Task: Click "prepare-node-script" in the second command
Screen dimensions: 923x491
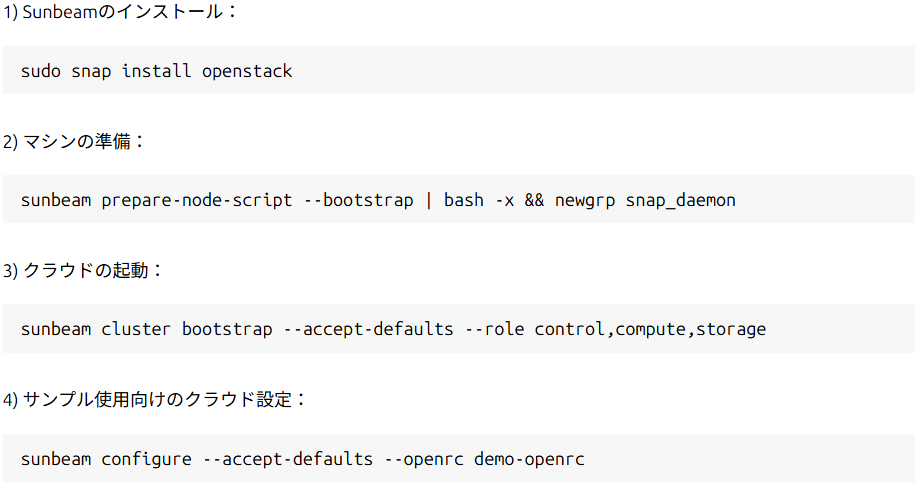Action: 197,200
